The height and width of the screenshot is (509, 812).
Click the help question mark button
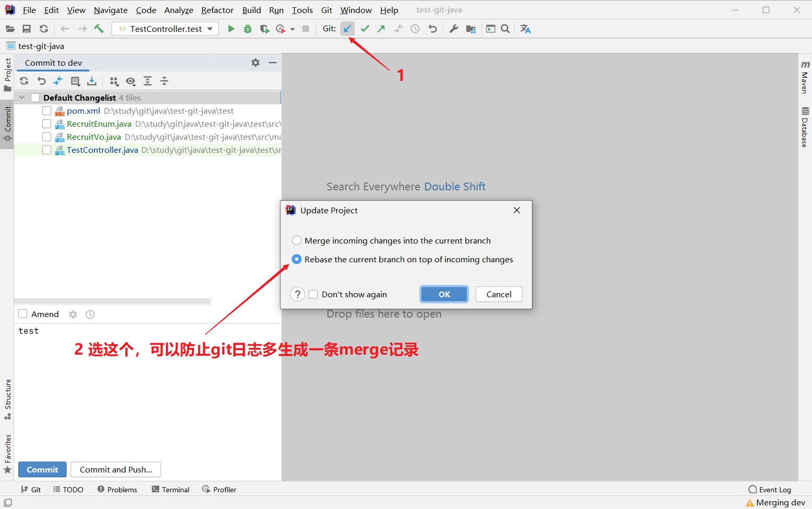[297, 294]
